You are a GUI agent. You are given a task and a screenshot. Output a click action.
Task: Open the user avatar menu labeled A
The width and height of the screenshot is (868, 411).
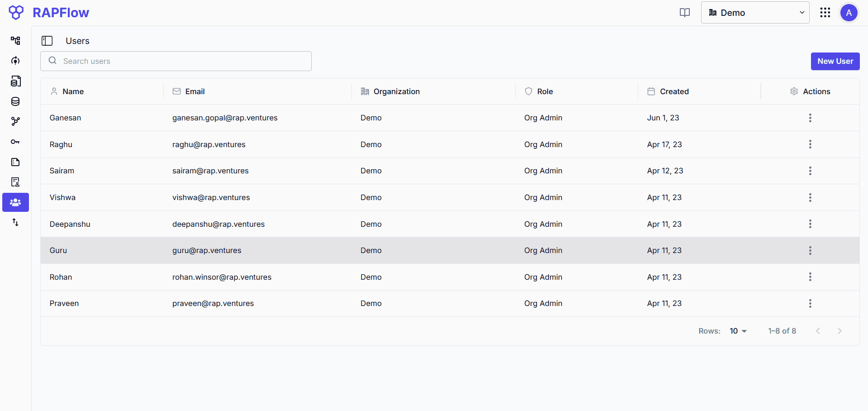[x=849, y=12]
